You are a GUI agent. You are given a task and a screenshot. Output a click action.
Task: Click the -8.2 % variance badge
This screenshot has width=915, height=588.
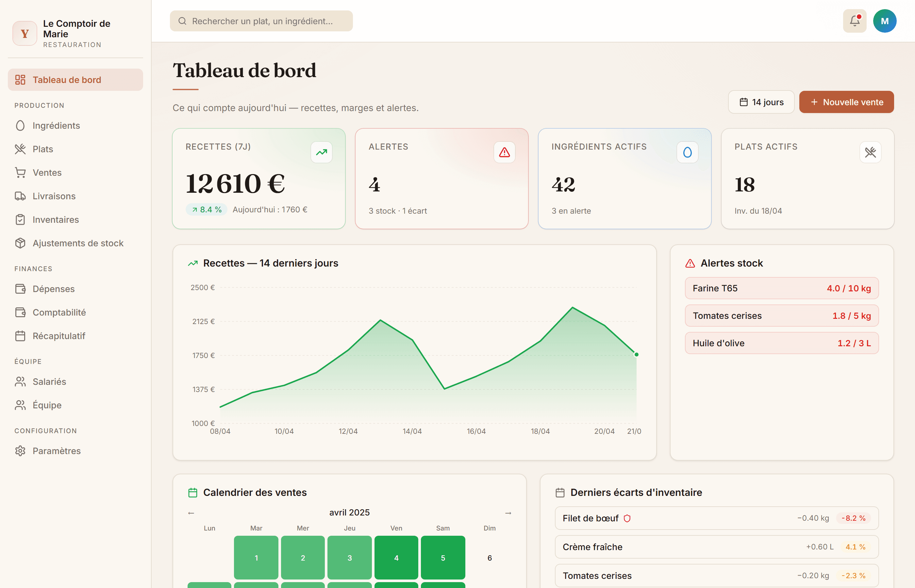(x=853, y=518)
